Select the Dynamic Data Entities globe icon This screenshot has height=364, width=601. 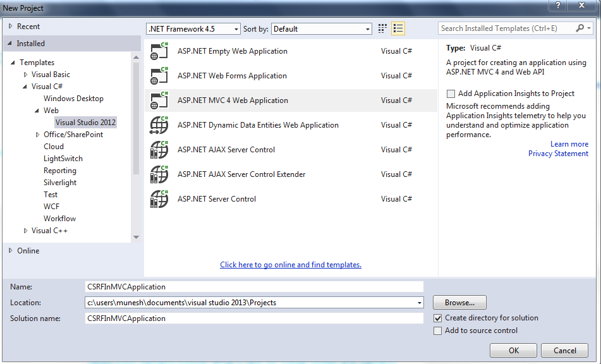[x=159, y=125]
